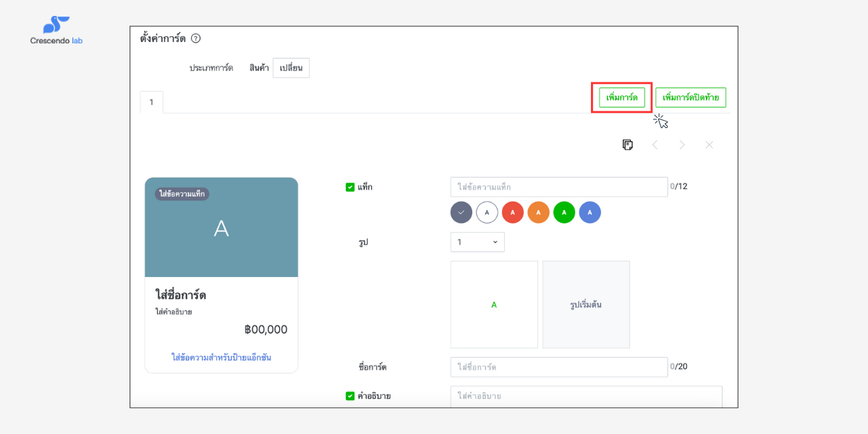The image size is (868, 434).
Task: Switch to card tab 1
Action: 151,101
